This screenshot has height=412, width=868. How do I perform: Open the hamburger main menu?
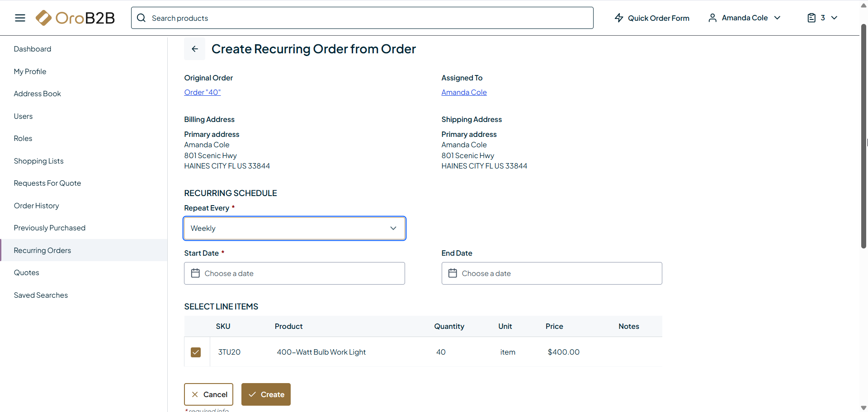point(20,18)
